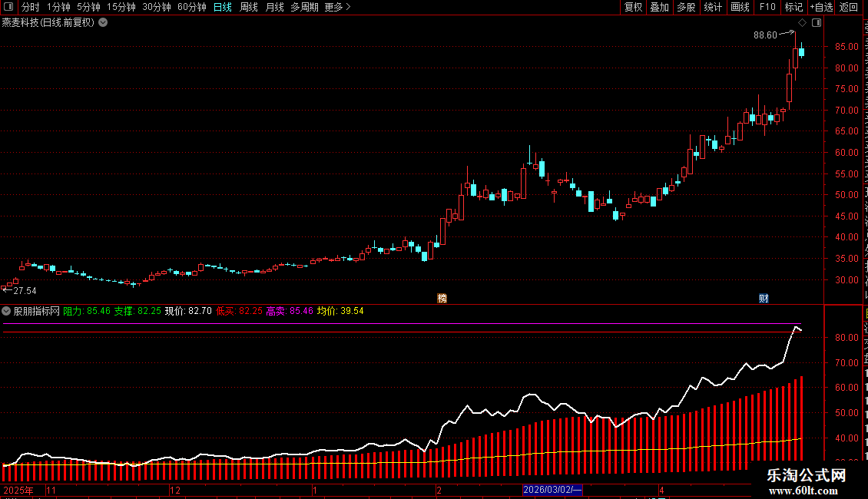The width and height of the screenshot is (868, 499).
Task: Click the 85.00 price axis label
Action: click(847, 47)
